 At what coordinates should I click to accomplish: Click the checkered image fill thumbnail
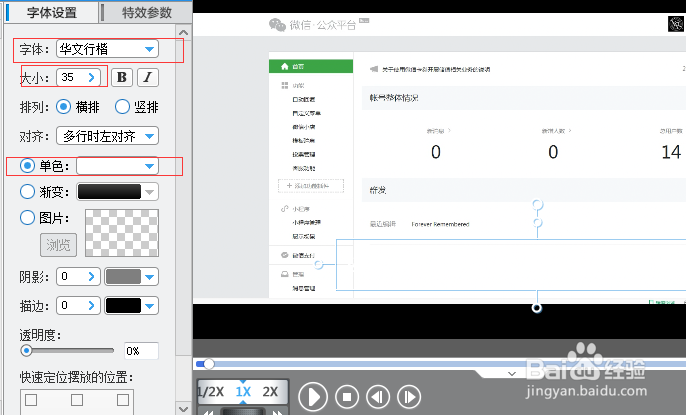(122, 233)
